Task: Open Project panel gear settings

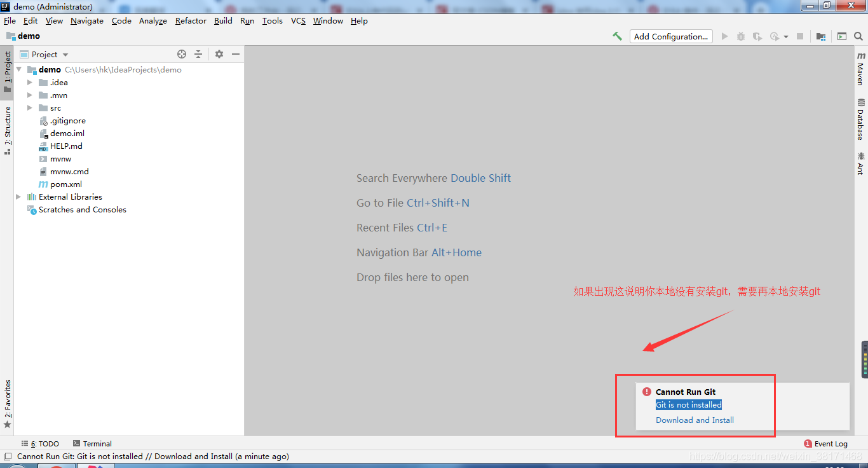Action: point(219,54)
